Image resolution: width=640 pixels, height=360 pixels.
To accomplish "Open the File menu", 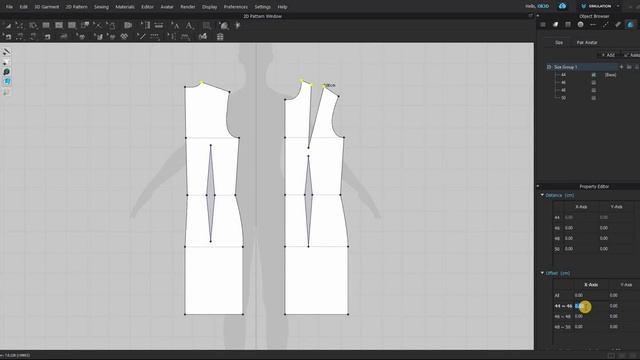I will click(x=9, y=7).
